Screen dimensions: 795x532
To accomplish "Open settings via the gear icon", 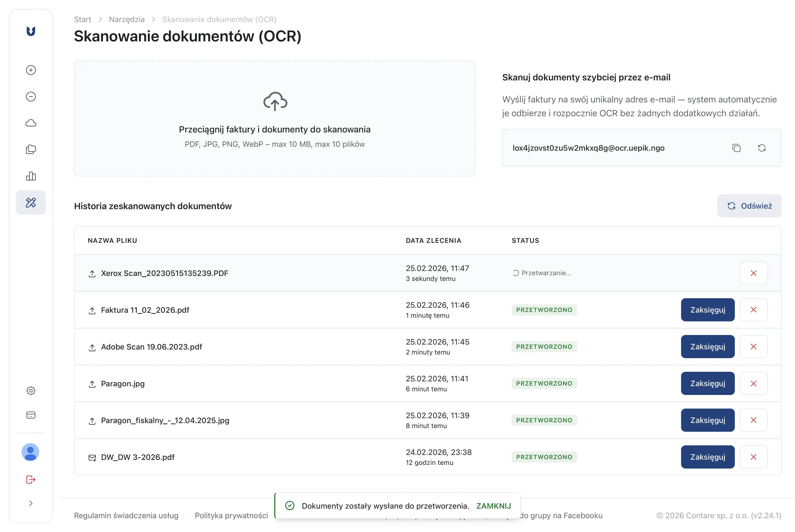I will click(x=31, y=391).
